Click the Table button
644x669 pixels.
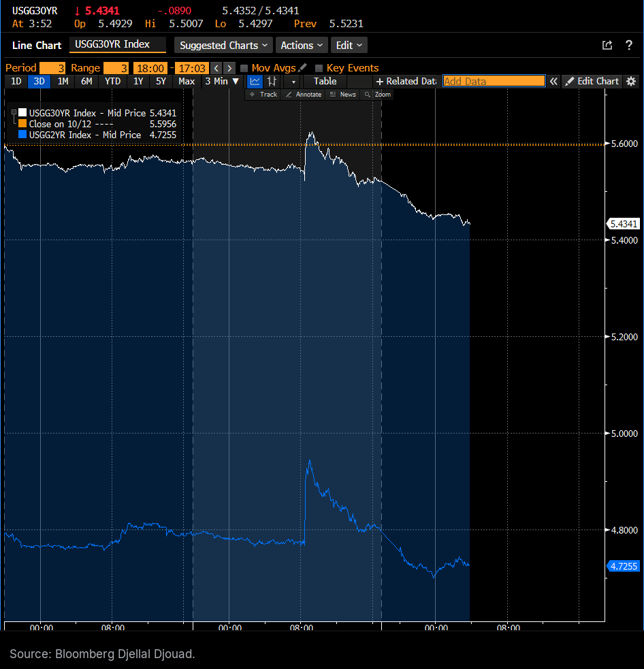(x=325, y=81)
